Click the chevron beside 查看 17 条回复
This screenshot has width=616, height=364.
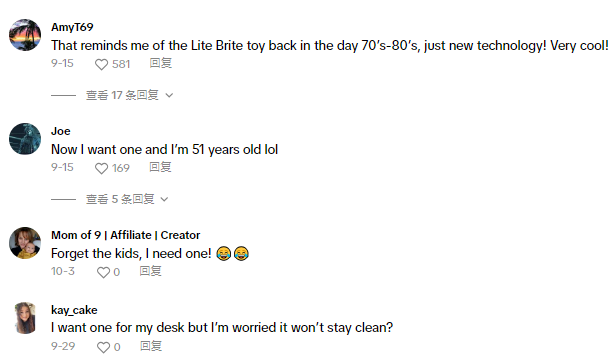tap(169, 95)
